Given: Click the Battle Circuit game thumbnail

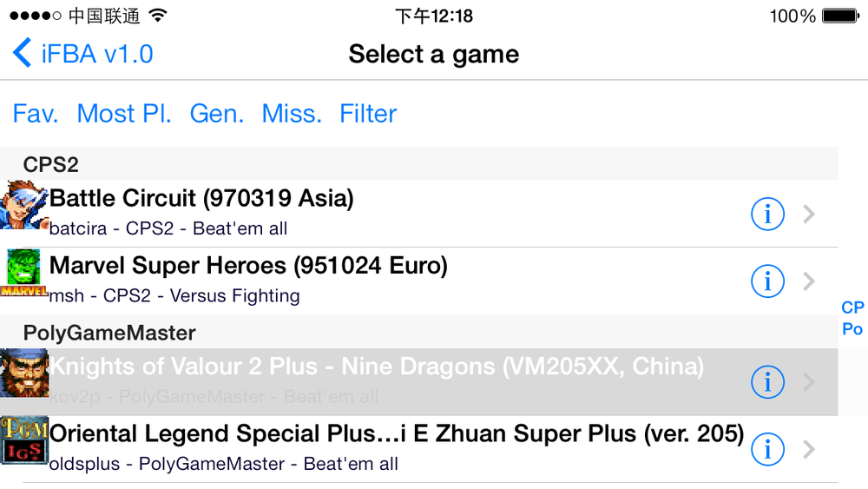Looking at the screenshot, I should [24, 205].
